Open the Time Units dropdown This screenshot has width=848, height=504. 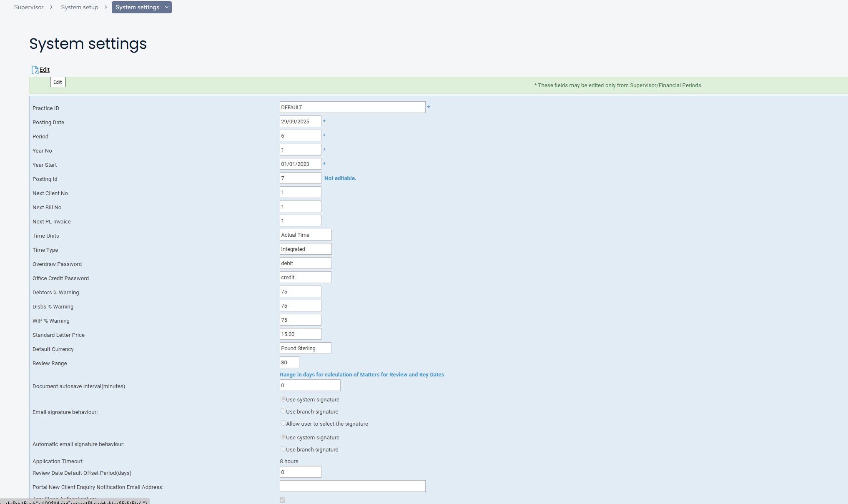click(x=305, y=235)
